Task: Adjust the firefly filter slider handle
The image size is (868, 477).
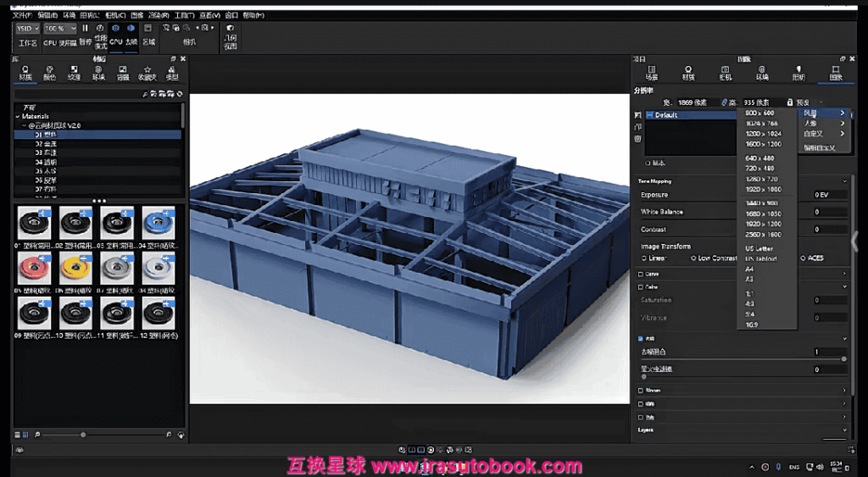Action: 644,376
